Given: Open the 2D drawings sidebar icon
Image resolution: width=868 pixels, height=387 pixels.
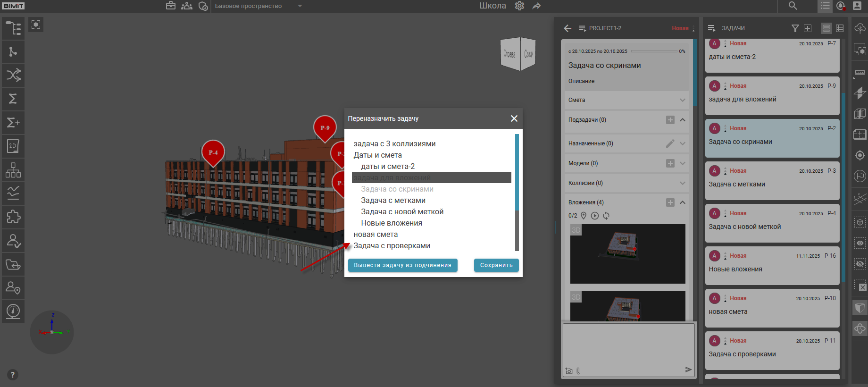Looking at the screenshot, I should tap(13, 146).
